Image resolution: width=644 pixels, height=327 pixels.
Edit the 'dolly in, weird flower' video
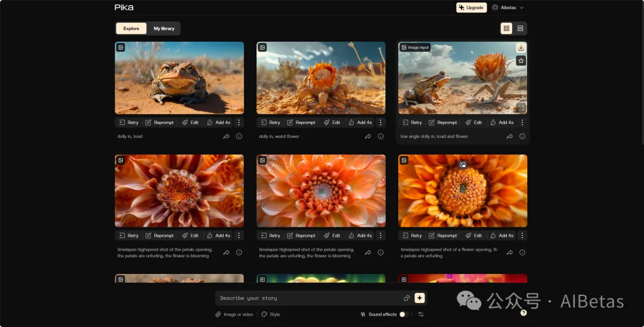pos(332,122)
